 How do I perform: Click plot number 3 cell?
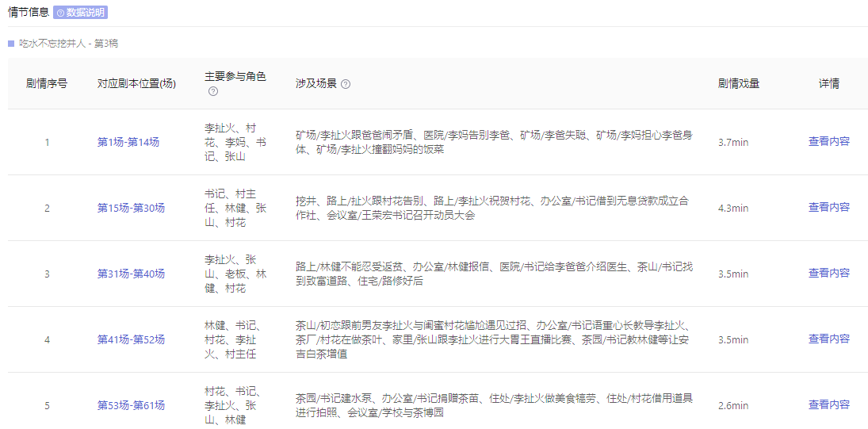(47, 274)
